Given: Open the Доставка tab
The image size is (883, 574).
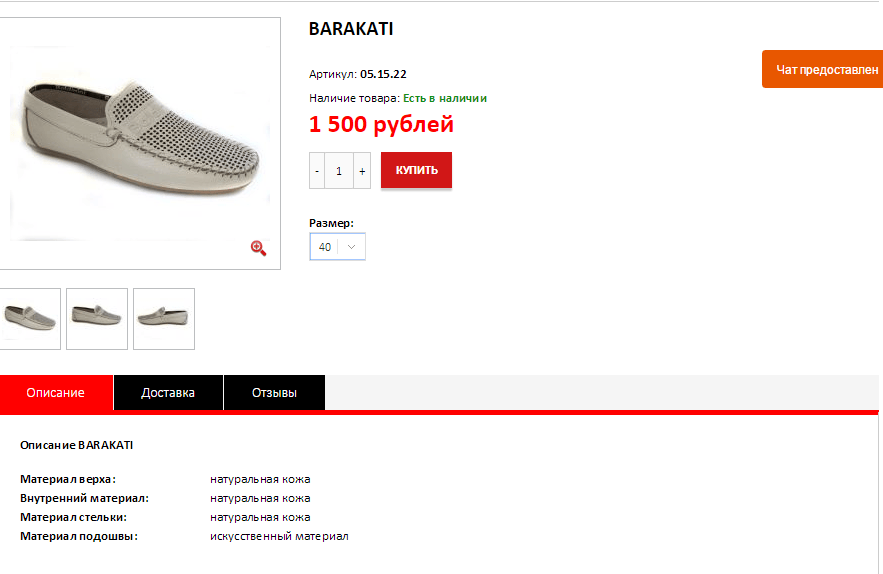Looking at the screenshot, I should (x=168, y=393).
